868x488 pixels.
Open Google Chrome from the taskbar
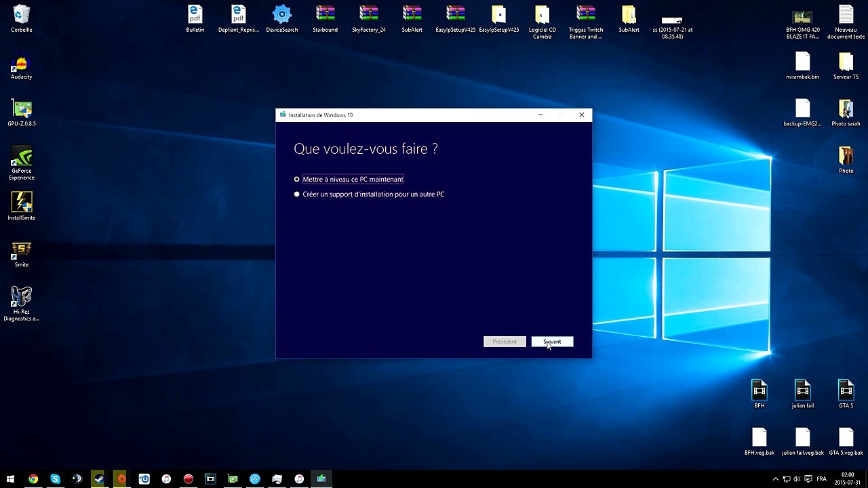(x=33, y=479)
